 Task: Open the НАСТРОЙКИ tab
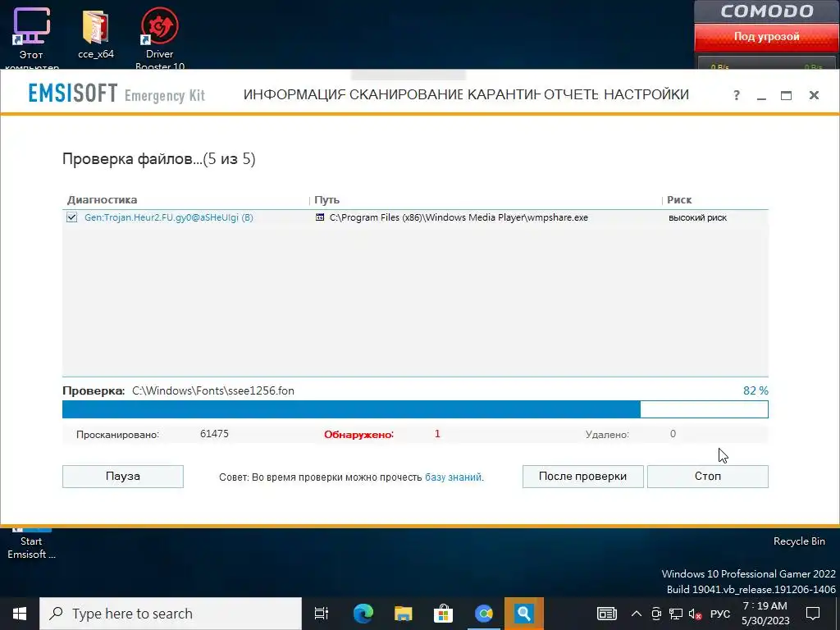click(646, 95)
